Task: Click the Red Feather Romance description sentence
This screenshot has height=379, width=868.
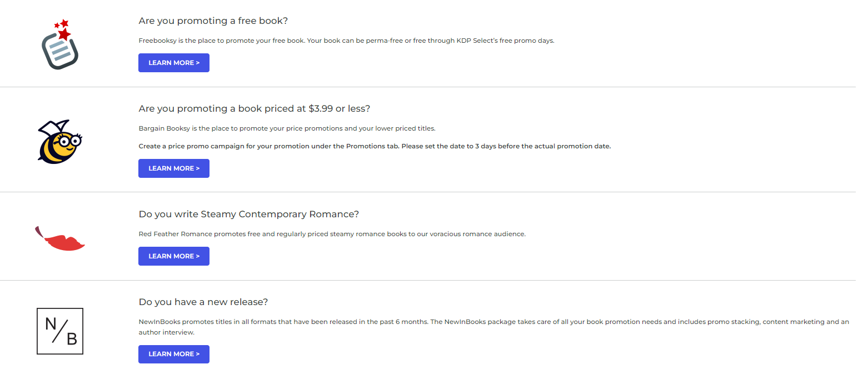Action: 332,234
